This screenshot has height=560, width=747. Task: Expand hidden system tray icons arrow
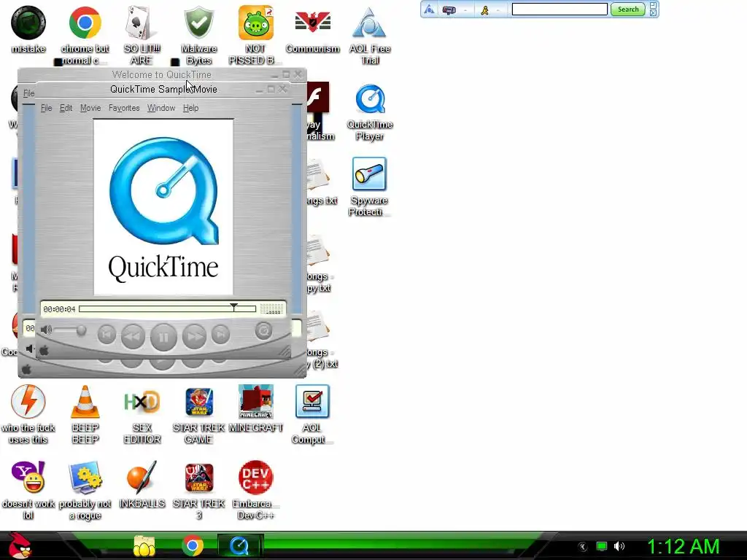tap(582, 547)
